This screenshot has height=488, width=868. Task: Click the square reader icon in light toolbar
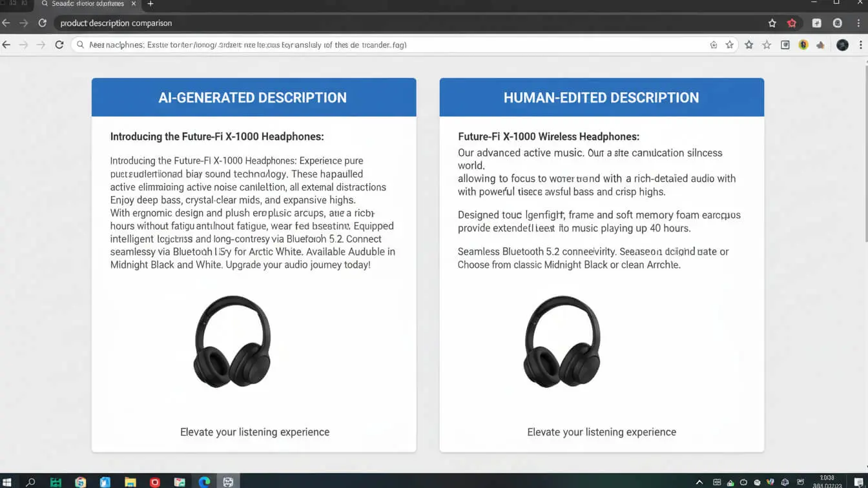785,45
